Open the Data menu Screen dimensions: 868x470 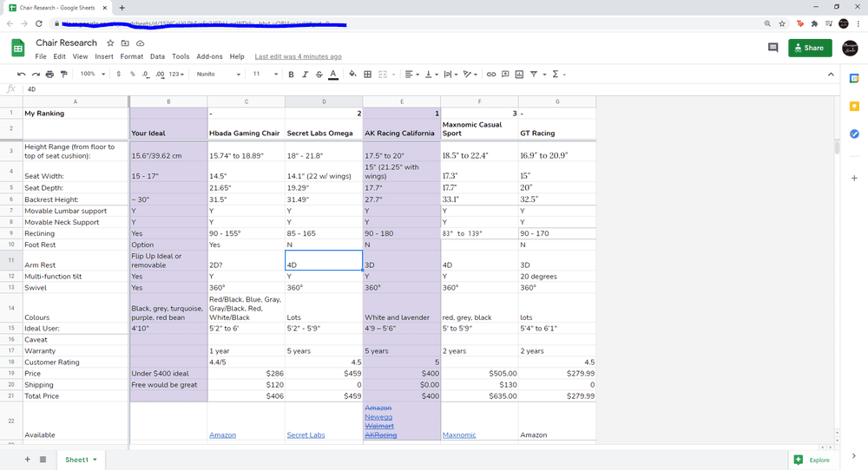tap(157, 56)
